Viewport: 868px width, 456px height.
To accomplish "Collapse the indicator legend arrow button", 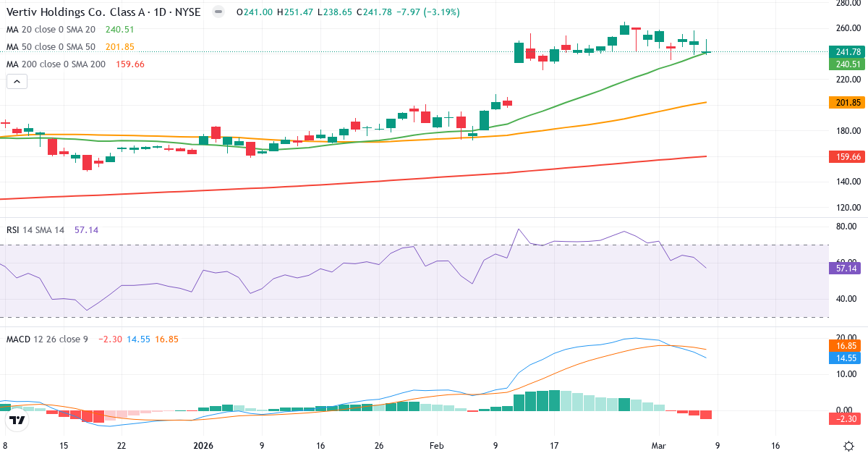I will tap(16, 81).
